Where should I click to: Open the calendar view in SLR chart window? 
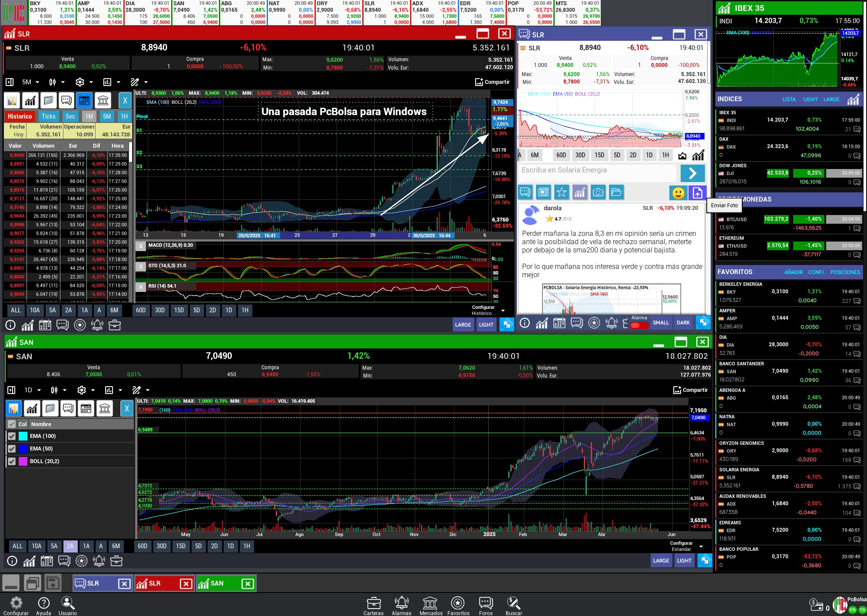pos(84,101)
